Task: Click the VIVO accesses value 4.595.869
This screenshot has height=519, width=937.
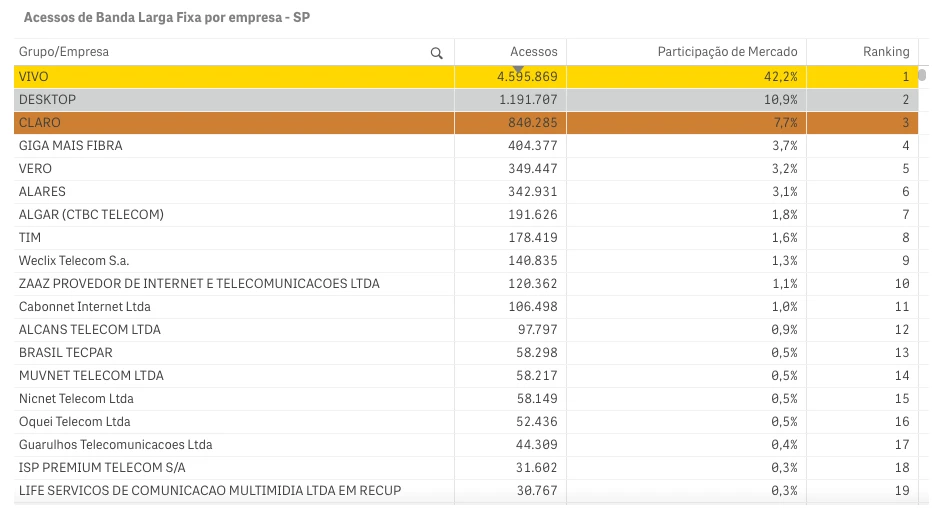Action: tap(526, 77)
